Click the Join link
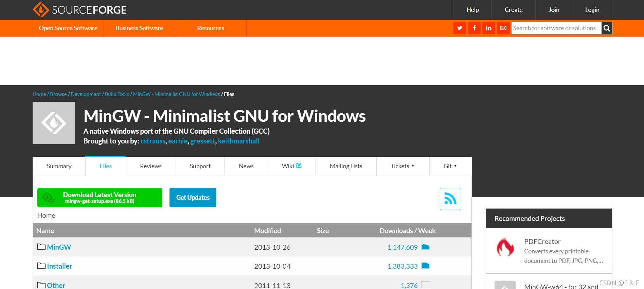The width and height of the screenshot is (644, 289). click(x=554, y=10)
